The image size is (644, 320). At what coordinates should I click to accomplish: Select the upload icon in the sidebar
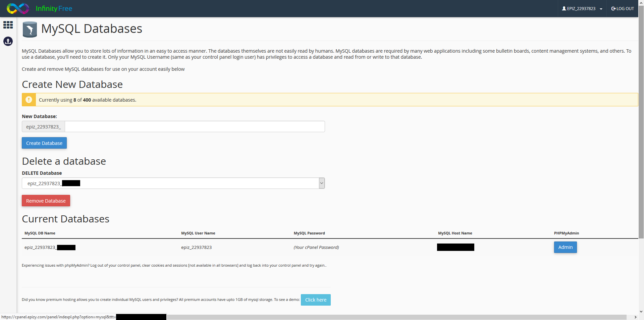click(x=8, y=41)
